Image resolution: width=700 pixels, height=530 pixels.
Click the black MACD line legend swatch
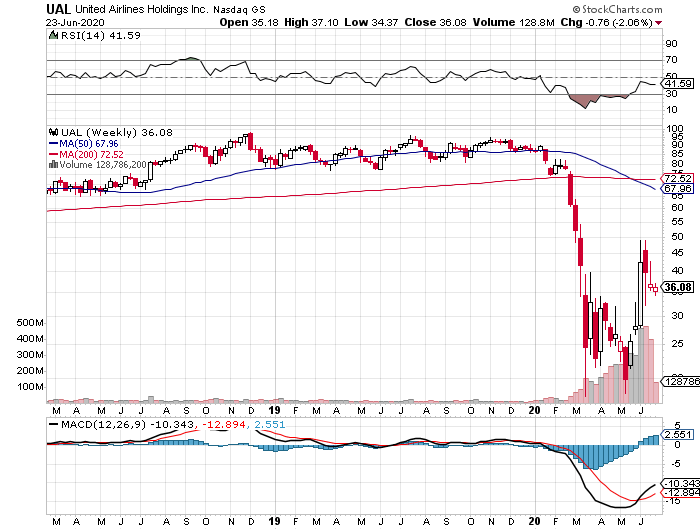pyautogui.click(x=54, y=424)
